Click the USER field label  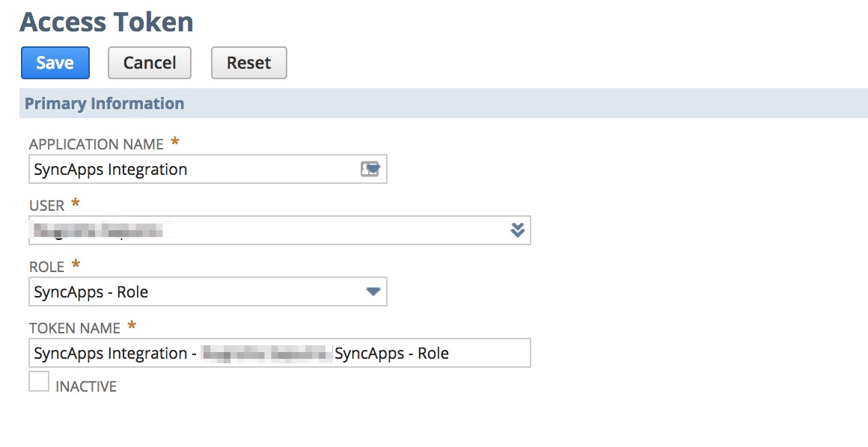pyautogui.click(x=47, y=206)
